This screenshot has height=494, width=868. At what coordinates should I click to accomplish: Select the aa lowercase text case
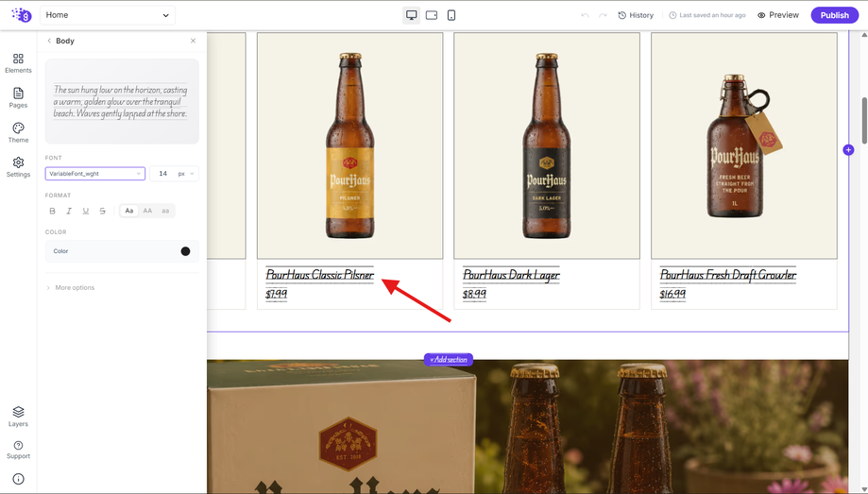[165, 211]
